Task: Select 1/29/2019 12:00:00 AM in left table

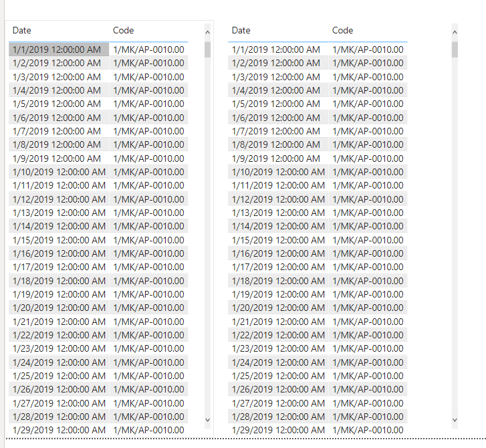Action: pos(59,430)
